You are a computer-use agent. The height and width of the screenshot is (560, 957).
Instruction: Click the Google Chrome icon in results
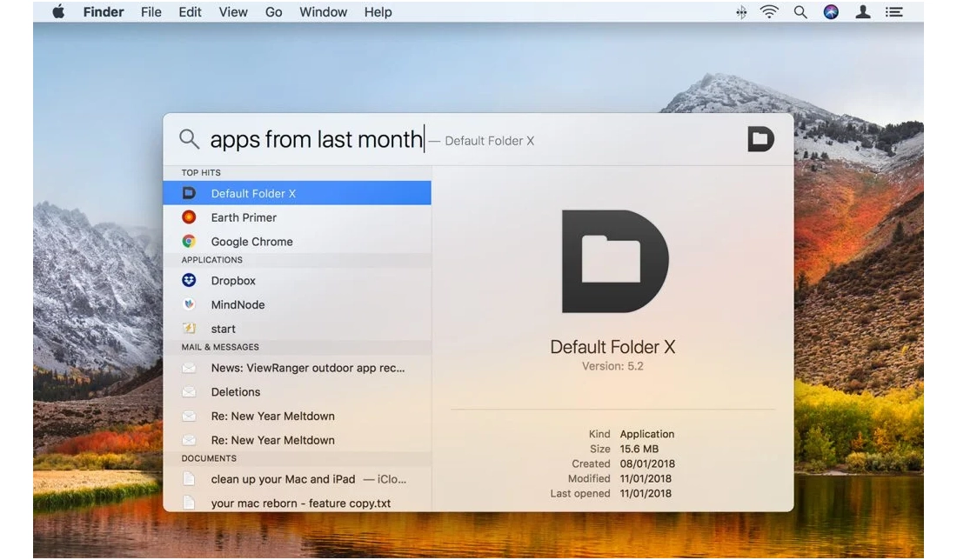[x=189, y=242]
